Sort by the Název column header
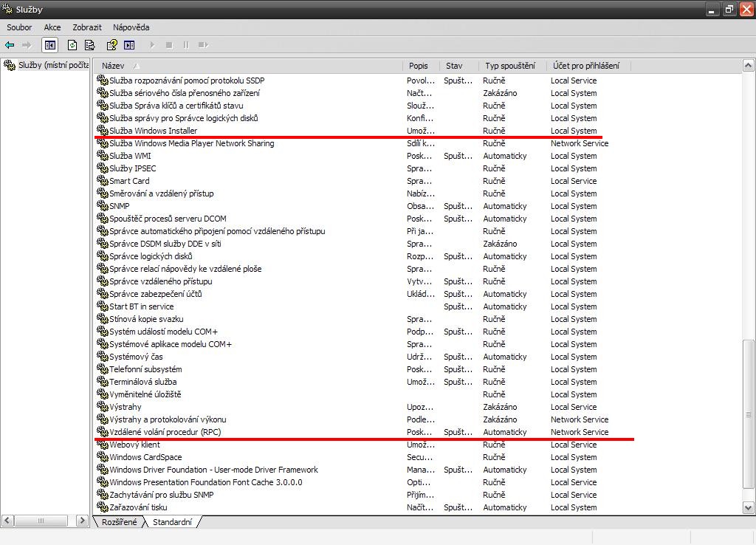Viewport: 756px width, 545px height. click(x=248, y=66)
